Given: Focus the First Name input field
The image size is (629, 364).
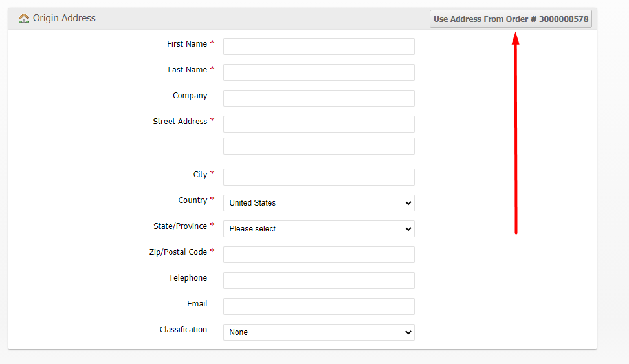Looking at the screenshot, I should 319,47.
